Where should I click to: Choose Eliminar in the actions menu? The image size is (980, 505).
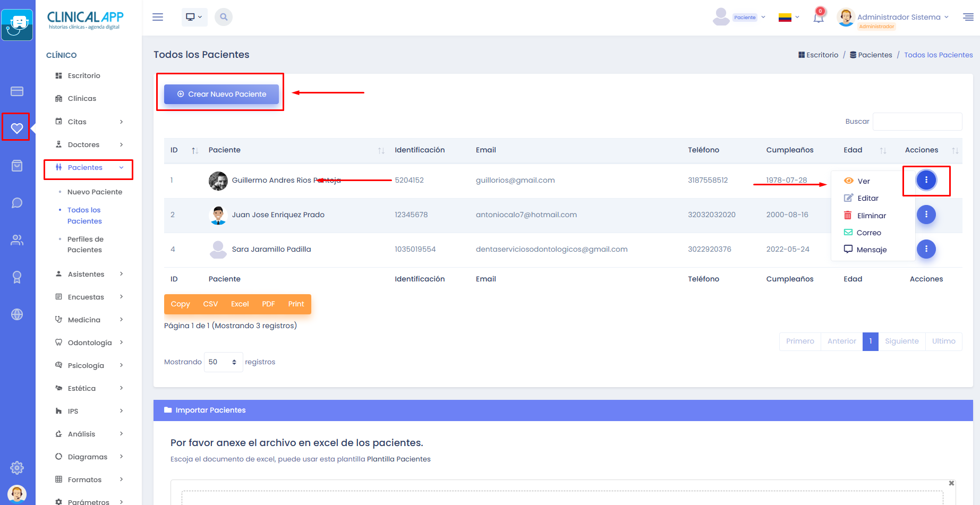coord(871,216)
